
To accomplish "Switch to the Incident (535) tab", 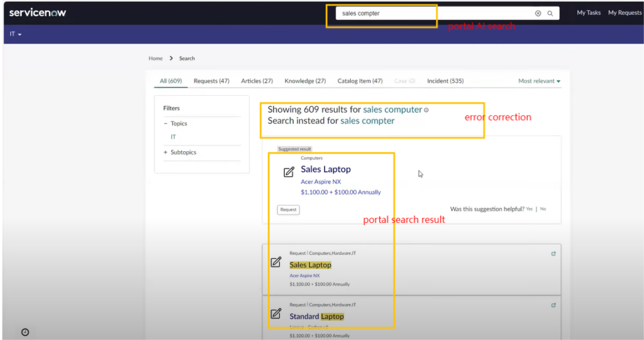I will (445, 81).
